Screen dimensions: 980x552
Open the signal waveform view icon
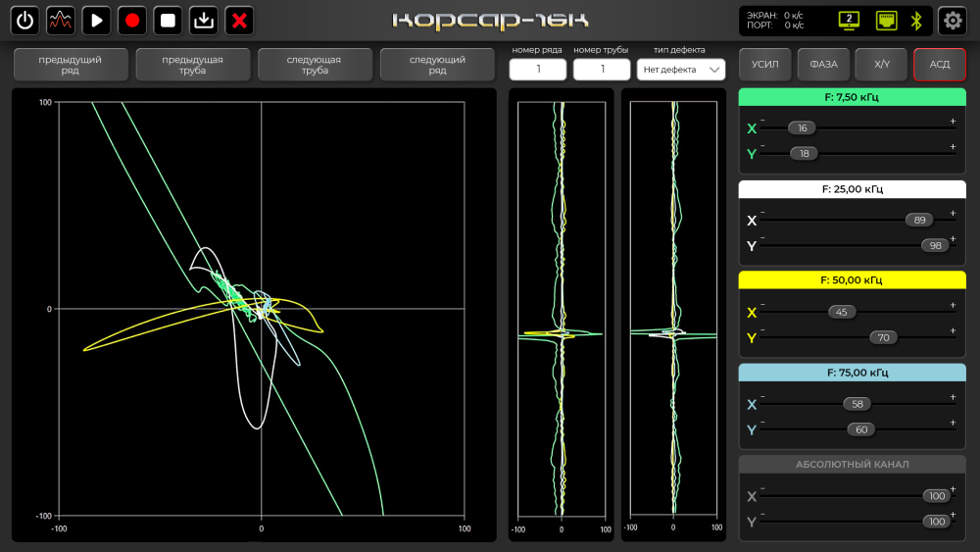[61, 20]
